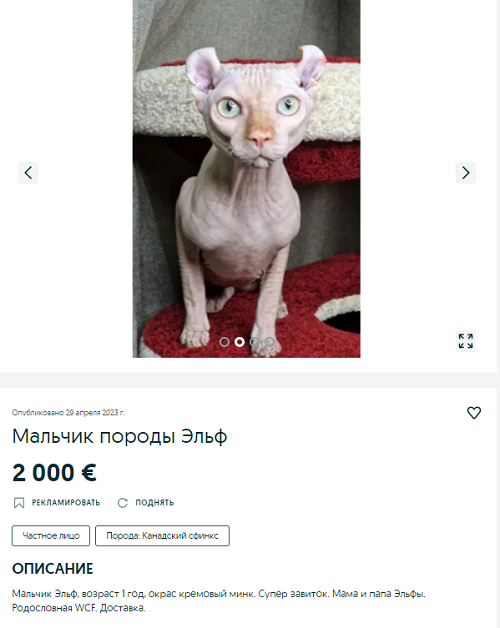This screenshot has width=500, height=628.
Task: Click the publication date text
Action: pyautogui.click(x=68, y=413)
